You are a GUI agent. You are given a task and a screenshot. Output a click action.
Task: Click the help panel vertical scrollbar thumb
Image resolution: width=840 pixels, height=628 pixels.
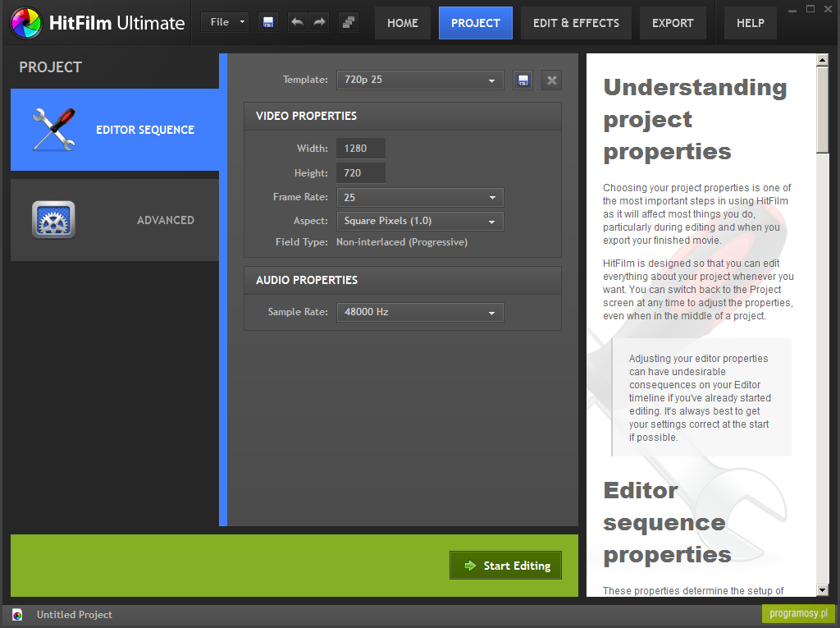tap(822, 110)
